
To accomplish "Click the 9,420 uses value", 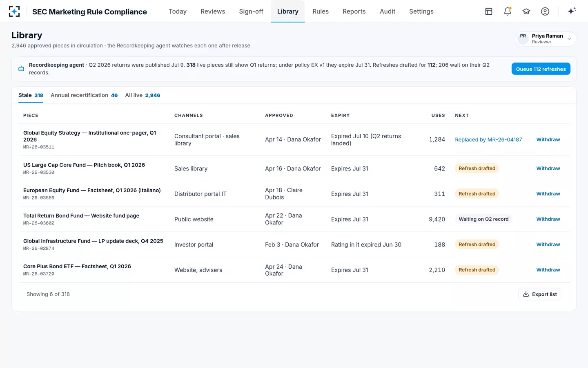I will [437, 219].
